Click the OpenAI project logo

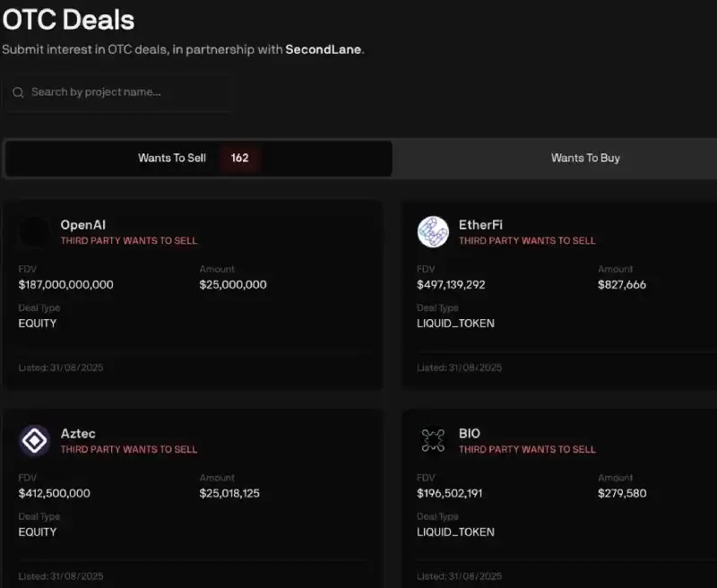pyautogui.click(x=35, y=232)
